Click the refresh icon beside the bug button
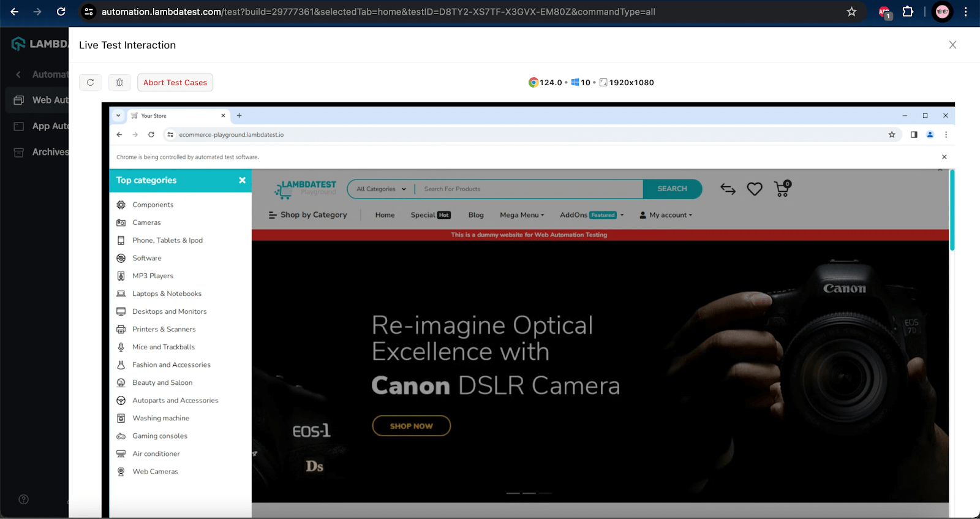This screenshot has width=980, height=519. 91,83
